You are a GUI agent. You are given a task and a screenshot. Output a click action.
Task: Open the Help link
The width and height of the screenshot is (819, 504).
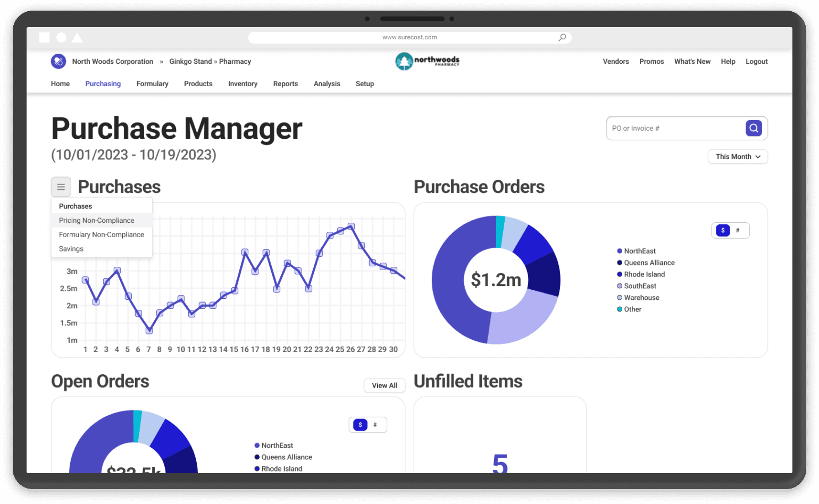[728, 61]
